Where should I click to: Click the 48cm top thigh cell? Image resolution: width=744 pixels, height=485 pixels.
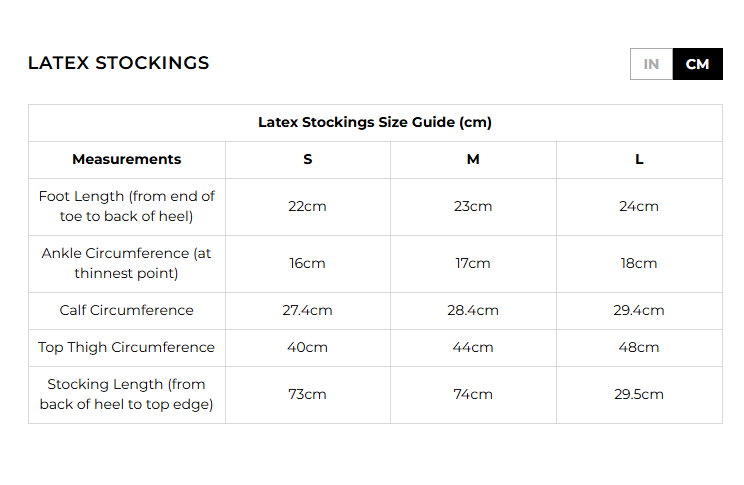point(639,347)
